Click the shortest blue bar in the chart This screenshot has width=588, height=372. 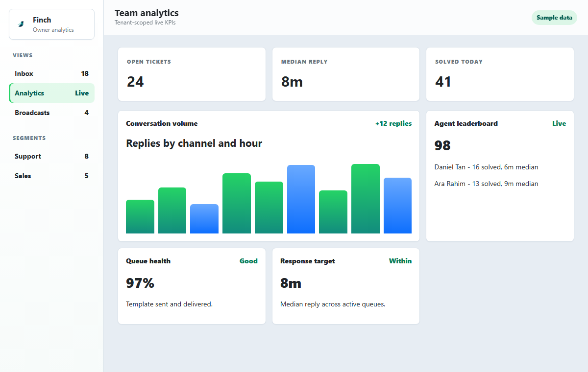[x=204, y=219]
